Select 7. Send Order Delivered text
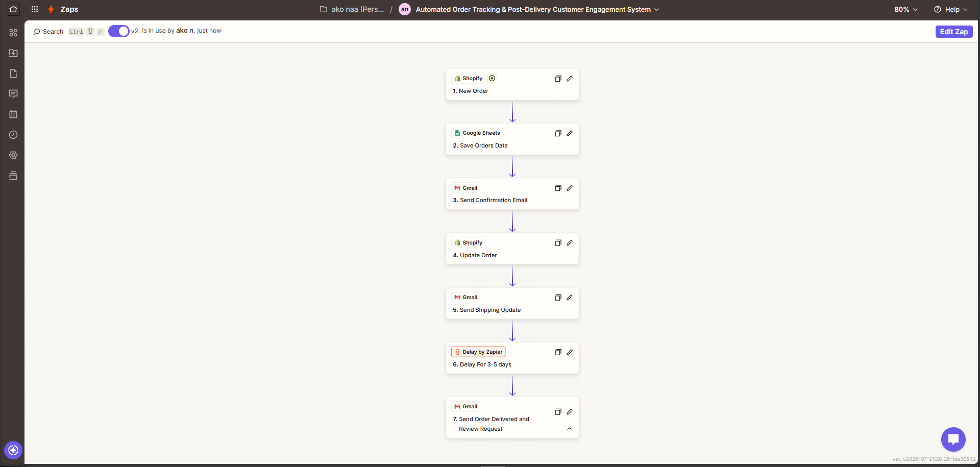 pyautogui.click(x=491, y=424)
